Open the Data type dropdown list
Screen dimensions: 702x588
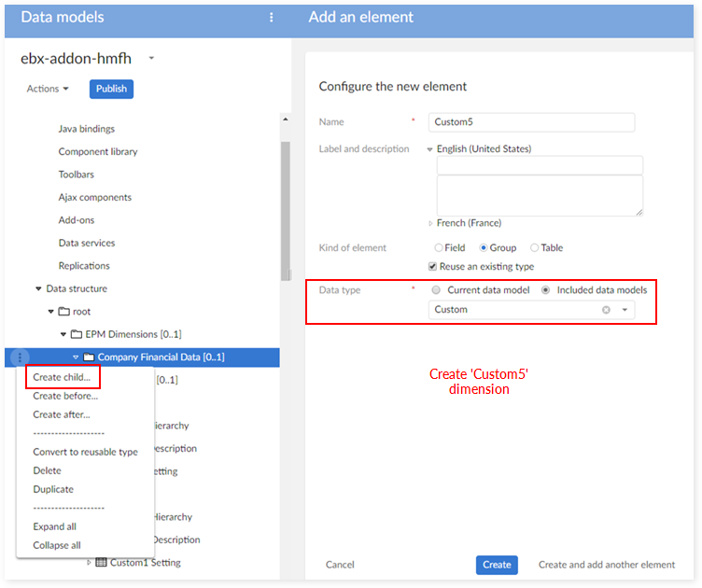tap(625, 310)
